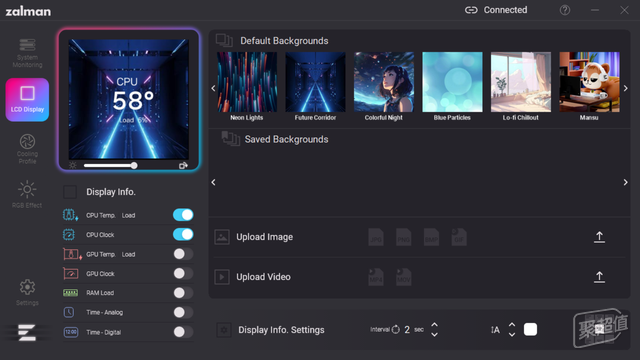Image resolution: width=640 pixels, height=360 pixels.
Task: Click the Display Info. Settings gear icon
Action: pos(224,330)
